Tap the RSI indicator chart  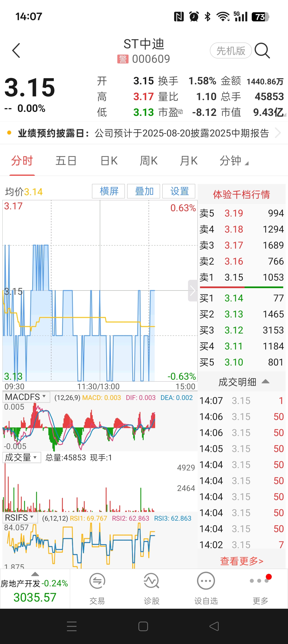click(100, 545)
